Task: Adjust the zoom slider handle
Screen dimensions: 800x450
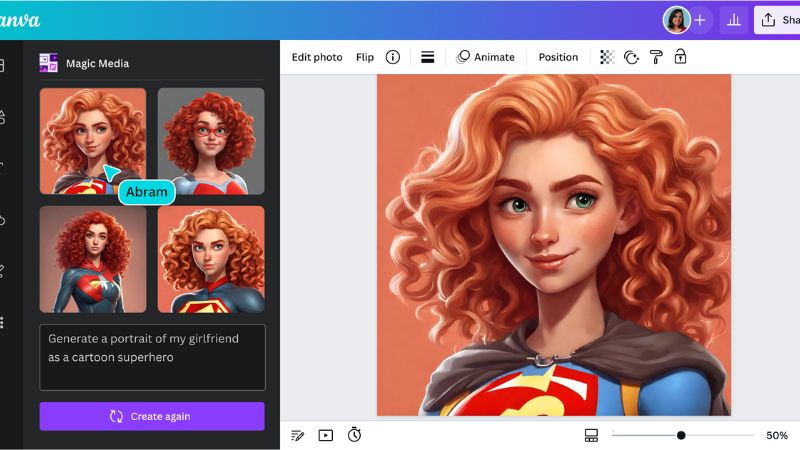Action: click(x=681, y=435)
